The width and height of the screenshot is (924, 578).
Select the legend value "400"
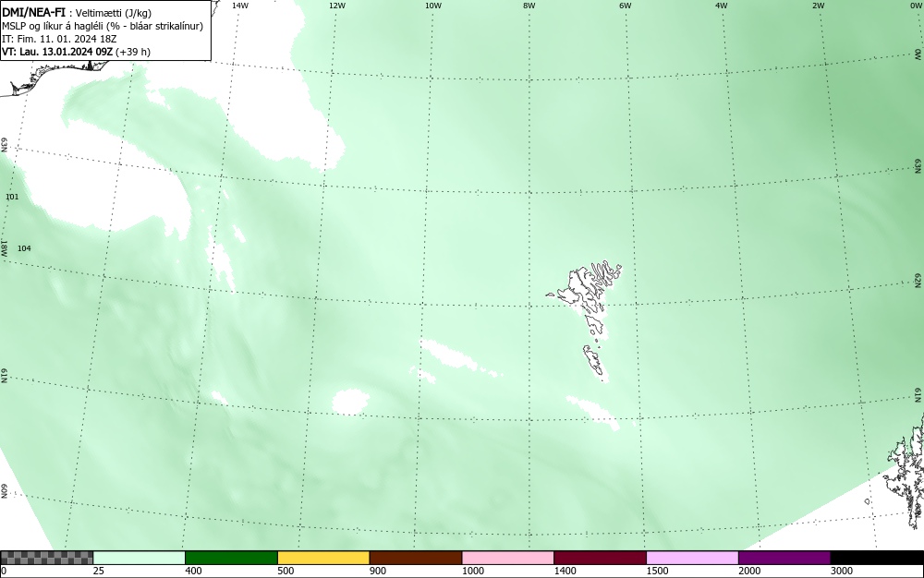click(193, 571)
